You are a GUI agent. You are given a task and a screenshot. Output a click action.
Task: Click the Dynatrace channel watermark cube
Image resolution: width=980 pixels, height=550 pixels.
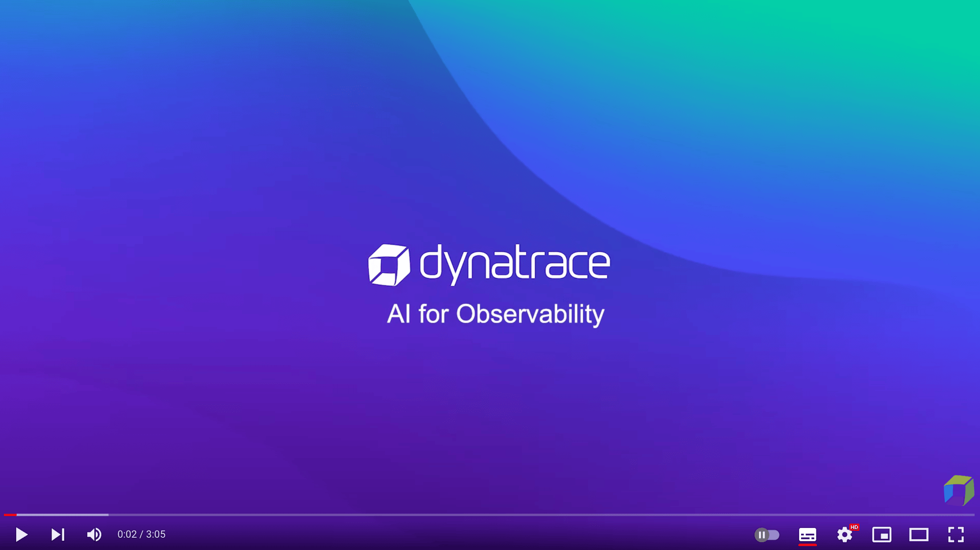tap(958, 490)
